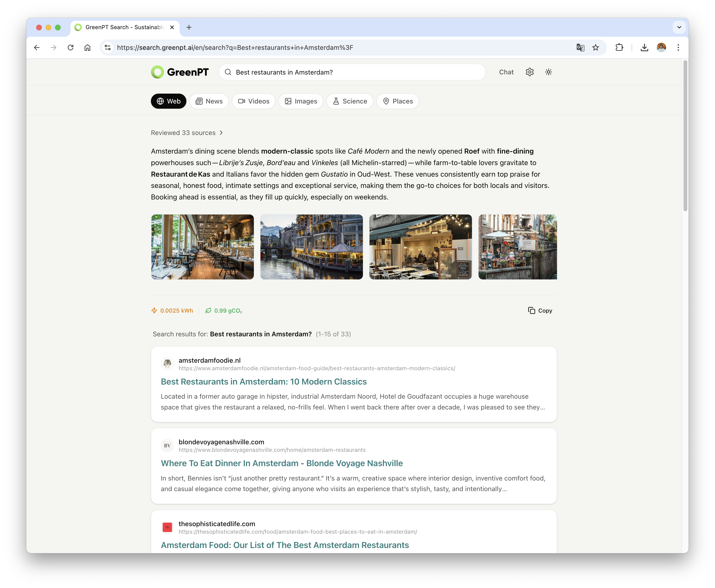Open GreenPT settings via gear icon

[530, 72]
